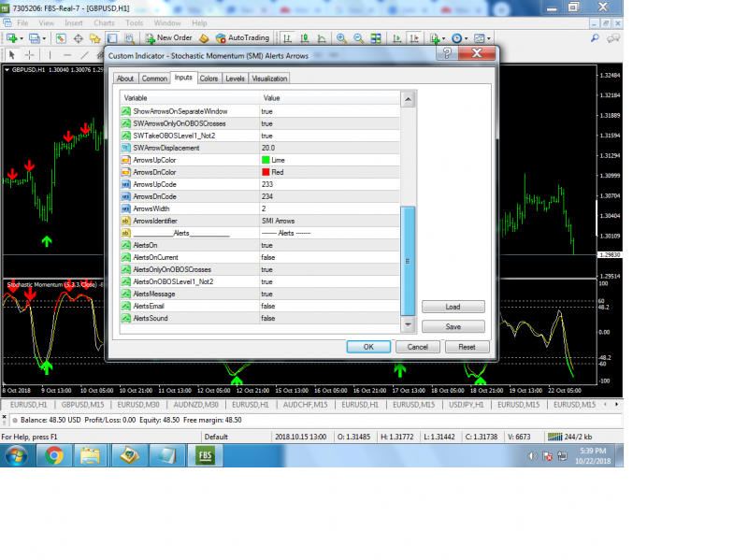Select the Lime ArrowsUpColor swatch
Image resolution: width=748 pixels, height=560 pixels.
click(266, 160)
